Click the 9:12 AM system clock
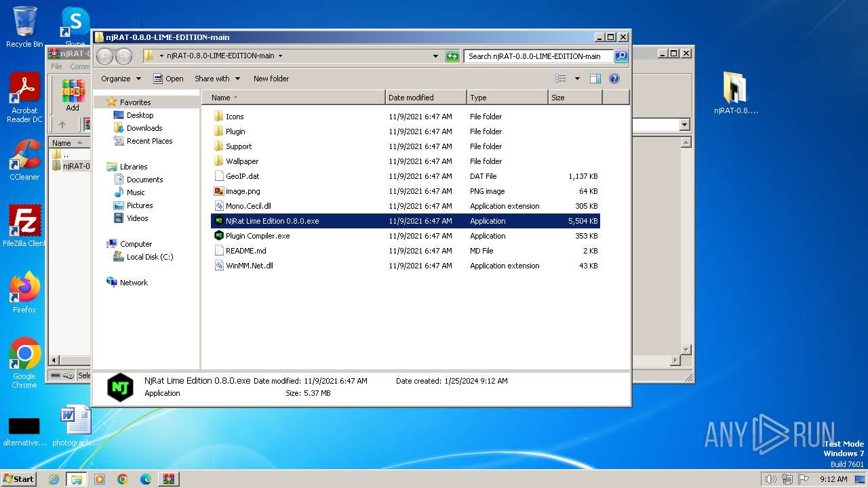 click(x=833, y=479)
